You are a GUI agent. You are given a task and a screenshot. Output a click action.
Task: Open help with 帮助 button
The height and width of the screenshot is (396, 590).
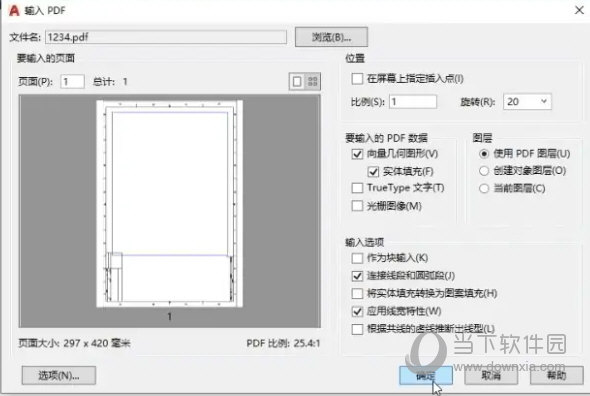point(557,375)
